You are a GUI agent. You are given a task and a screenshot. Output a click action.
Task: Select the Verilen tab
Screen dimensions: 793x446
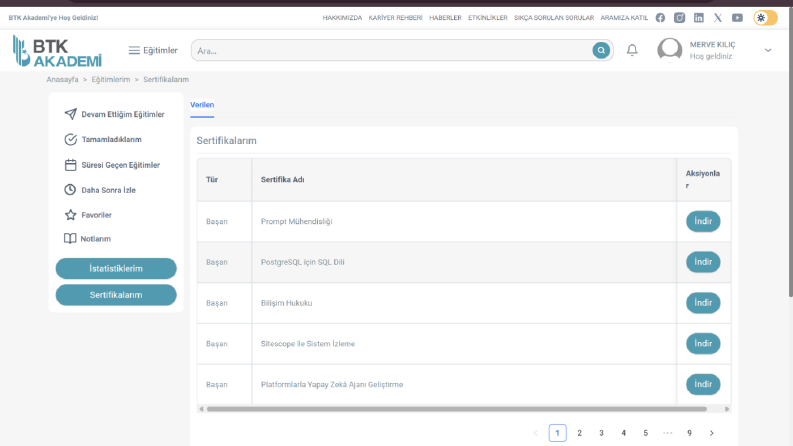pyautogui.click(x=202, y=105)
